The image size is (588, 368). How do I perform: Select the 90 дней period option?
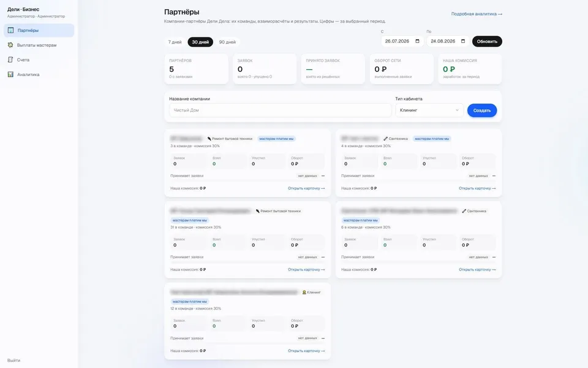pos(227,42)
